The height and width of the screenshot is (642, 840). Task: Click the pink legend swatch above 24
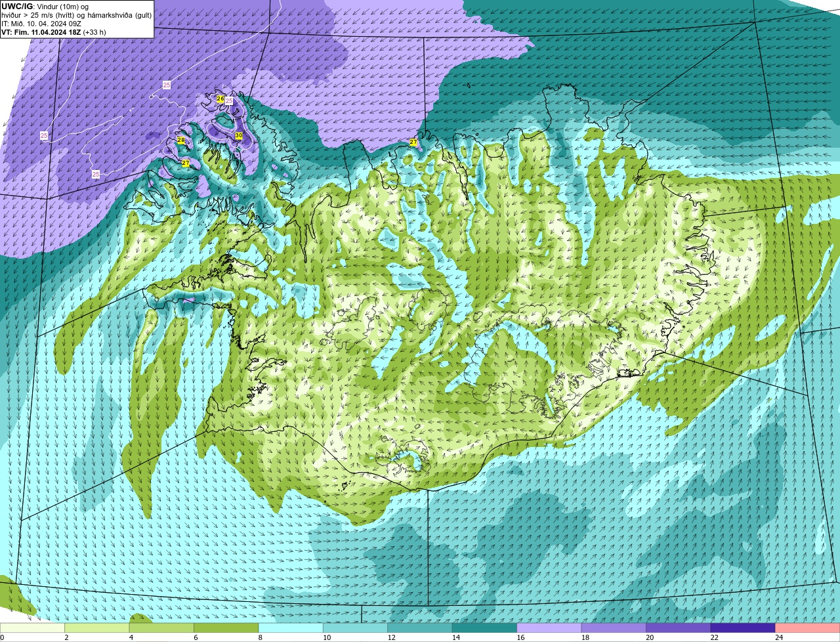point(807,628)
